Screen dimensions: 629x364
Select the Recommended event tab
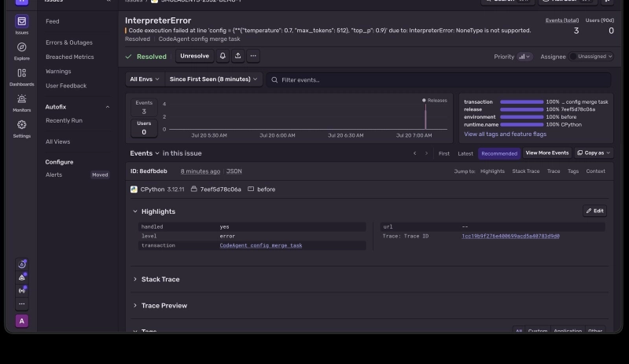point(499,153)
